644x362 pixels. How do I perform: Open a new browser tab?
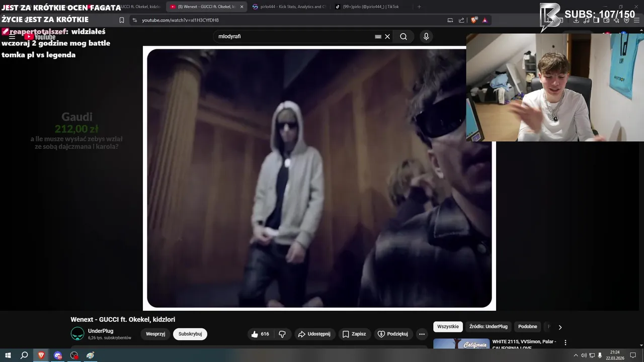(419, 7)
